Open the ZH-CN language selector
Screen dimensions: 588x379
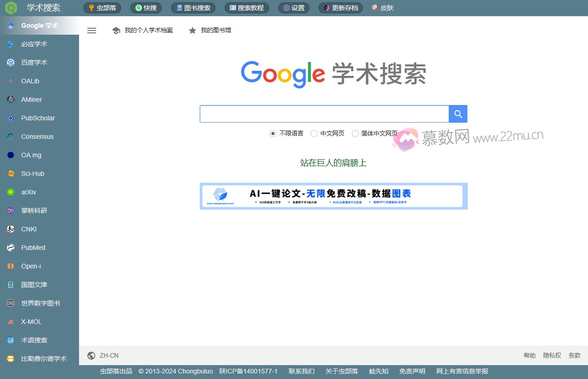click(103, 355)
